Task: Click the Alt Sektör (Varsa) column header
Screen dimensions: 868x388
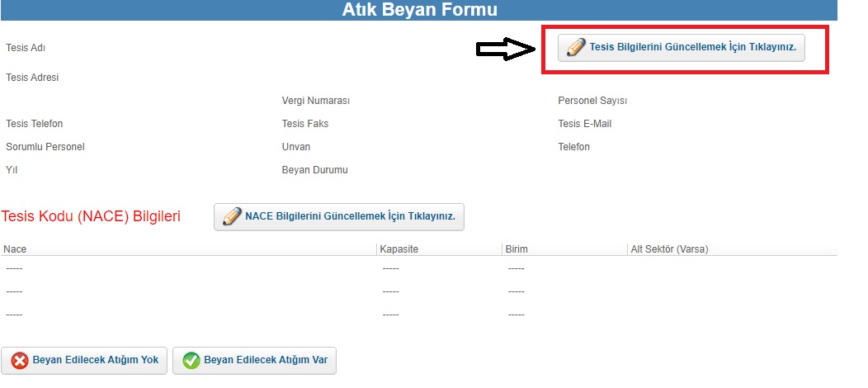Action: [669, 249]
